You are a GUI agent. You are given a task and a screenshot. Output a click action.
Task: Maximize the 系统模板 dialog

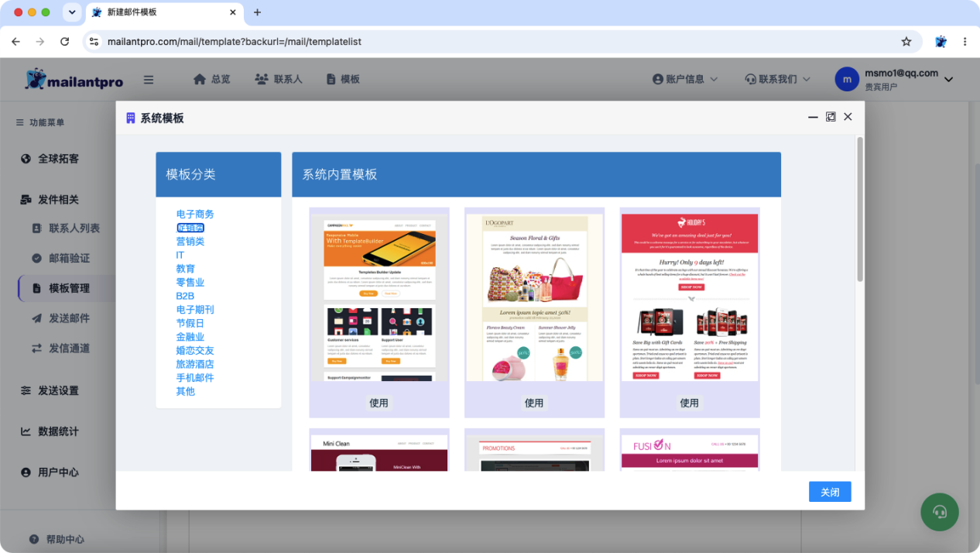coord(831,117)
